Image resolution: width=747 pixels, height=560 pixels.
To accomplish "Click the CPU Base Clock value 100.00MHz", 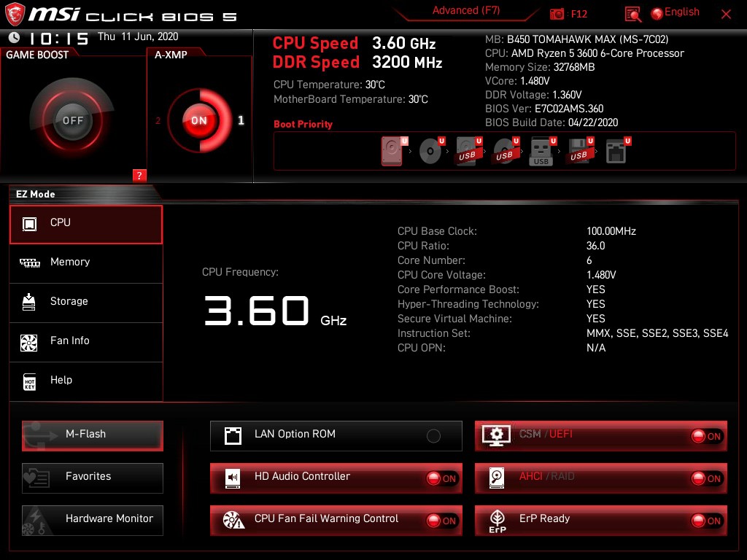I will (x=611, y=231).
